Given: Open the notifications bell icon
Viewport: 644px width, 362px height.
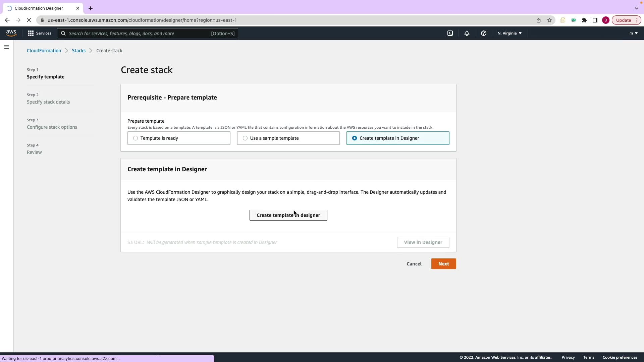Looking at the screenshot, I should [467, 33].
